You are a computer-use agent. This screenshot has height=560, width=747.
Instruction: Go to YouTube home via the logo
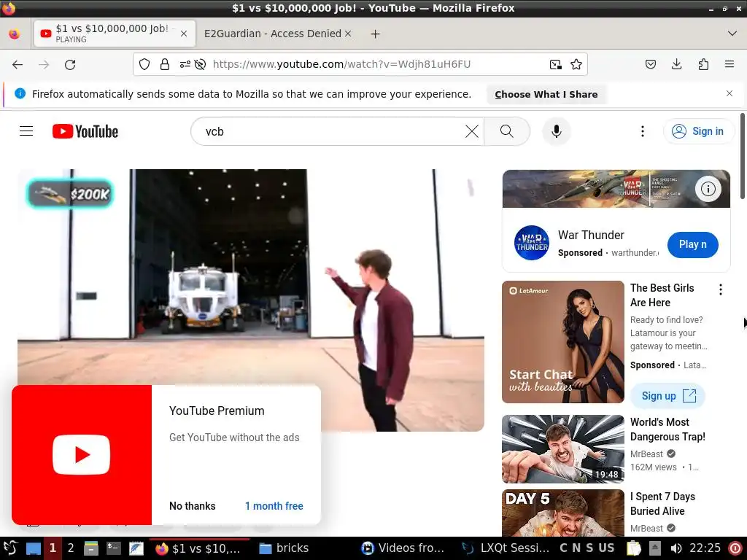click(85, 131)
